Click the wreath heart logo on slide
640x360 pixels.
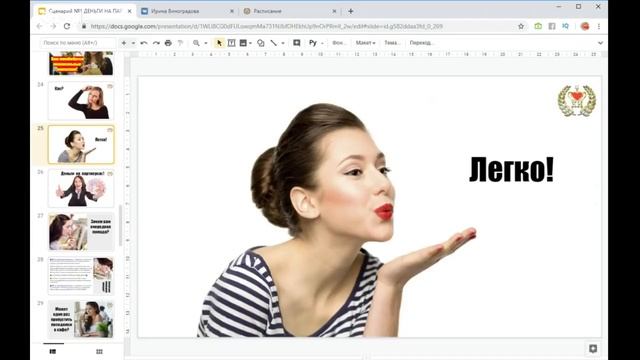pos(577,100)
